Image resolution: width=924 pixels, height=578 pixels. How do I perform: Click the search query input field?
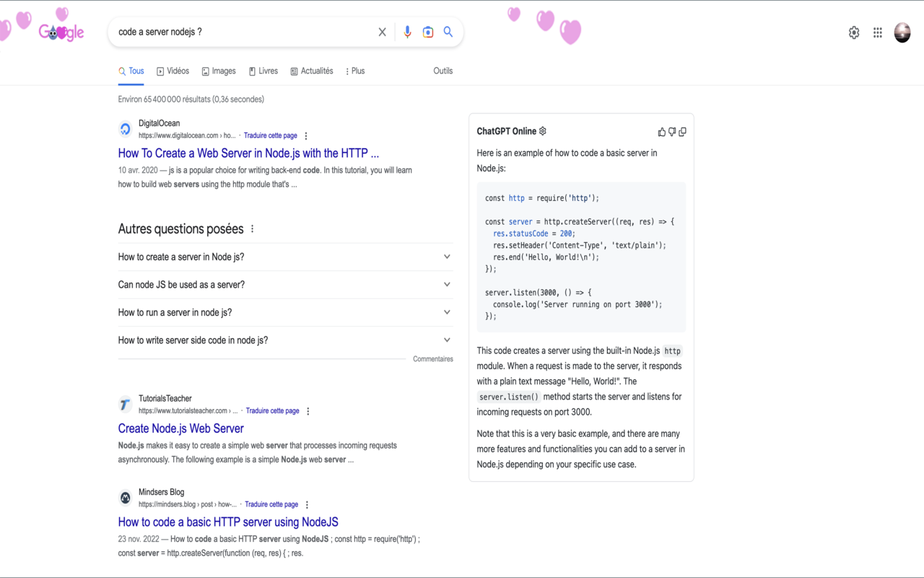(x=244, y=32)
